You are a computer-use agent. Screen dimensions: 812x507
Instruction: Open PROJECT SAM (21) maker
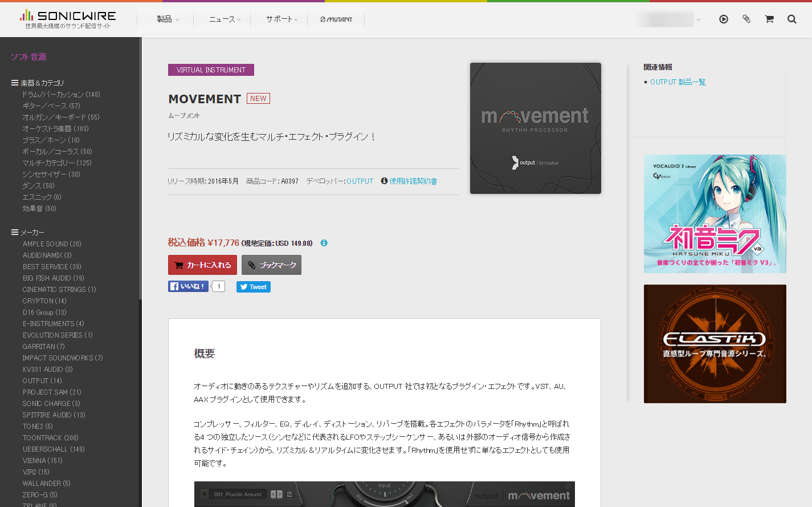tap(52, 392)
